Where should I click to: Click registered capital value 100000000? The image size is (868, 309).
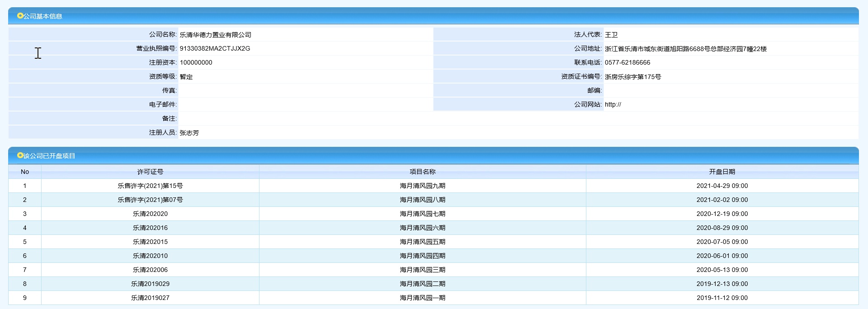[196, 62]
